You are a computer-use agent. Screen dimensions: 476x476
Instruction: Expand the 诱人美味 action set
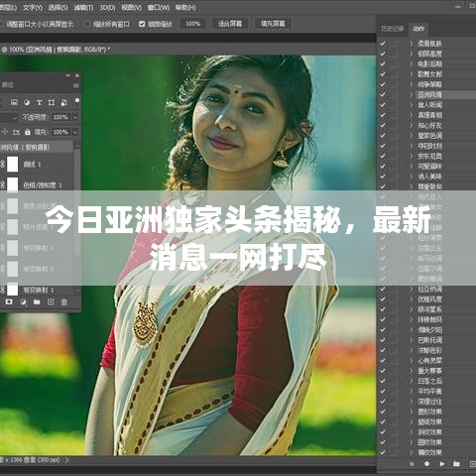pyautogui.click(x=412, y=177)
